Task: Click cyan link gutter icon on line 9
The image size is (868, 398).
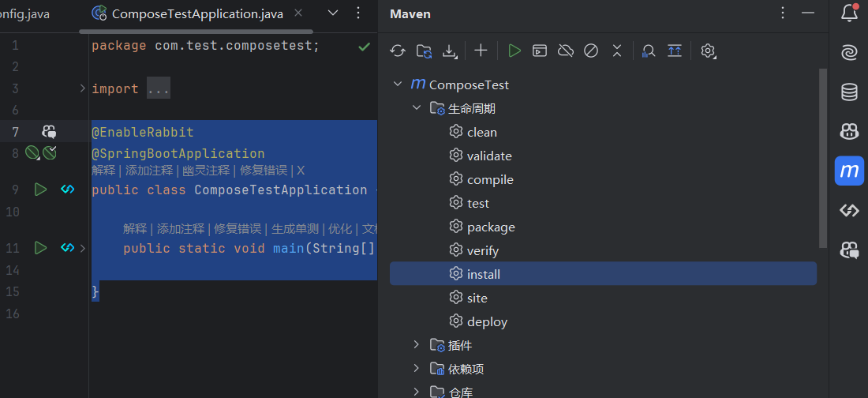Action: [x=68, y=190]
